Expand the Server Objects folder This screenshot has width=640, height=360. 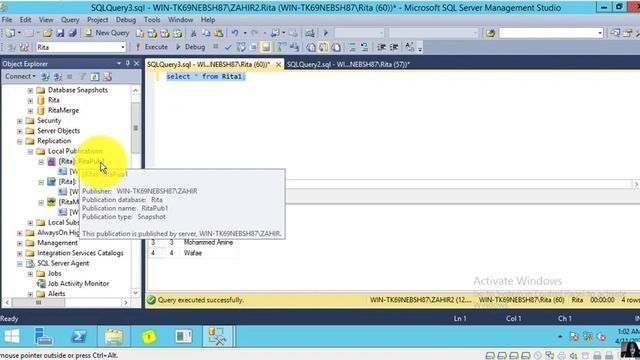[x=20, y=131]
